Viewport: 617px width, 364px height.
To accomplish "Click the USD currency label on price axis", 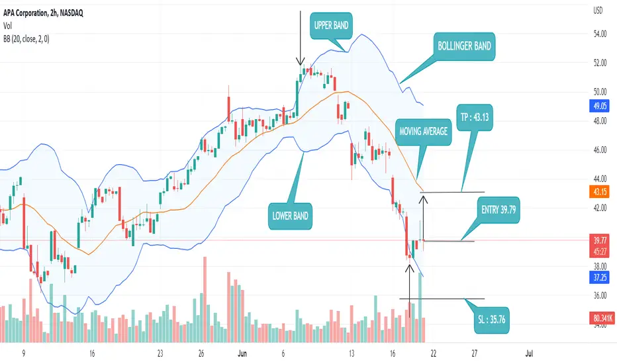I will tap(598, 11).
